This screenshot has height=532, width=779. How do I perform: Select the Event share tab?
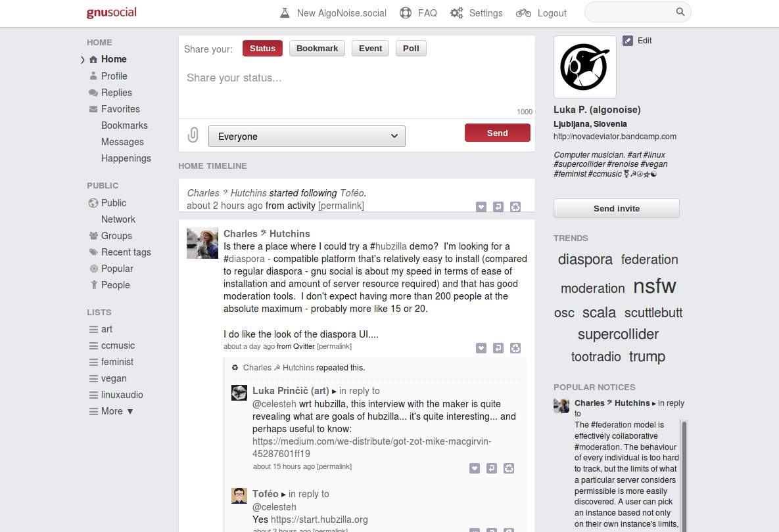tap(370, 48)
